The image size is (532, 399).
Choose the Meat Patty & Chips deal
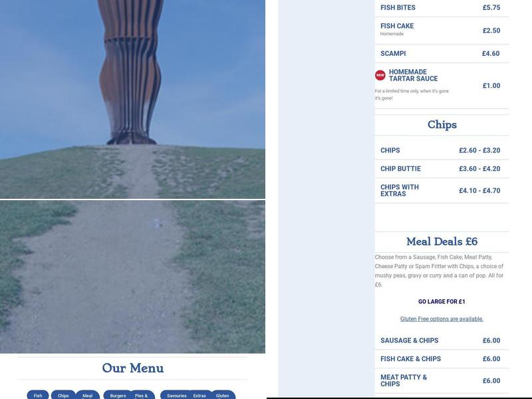tap(442, 380)
